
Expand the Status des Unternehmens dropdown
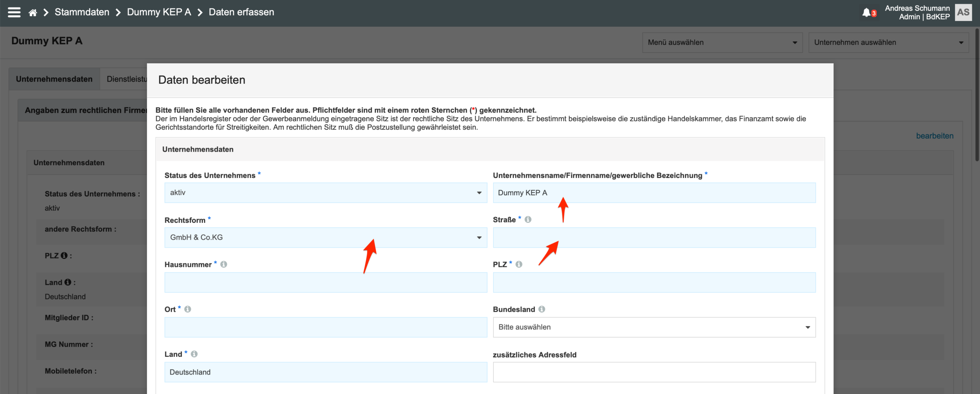(x=326, y=193)
